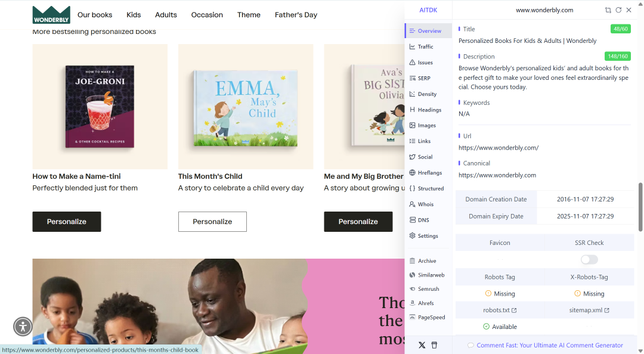Open AITDK Settings

(x=428, y=236)
